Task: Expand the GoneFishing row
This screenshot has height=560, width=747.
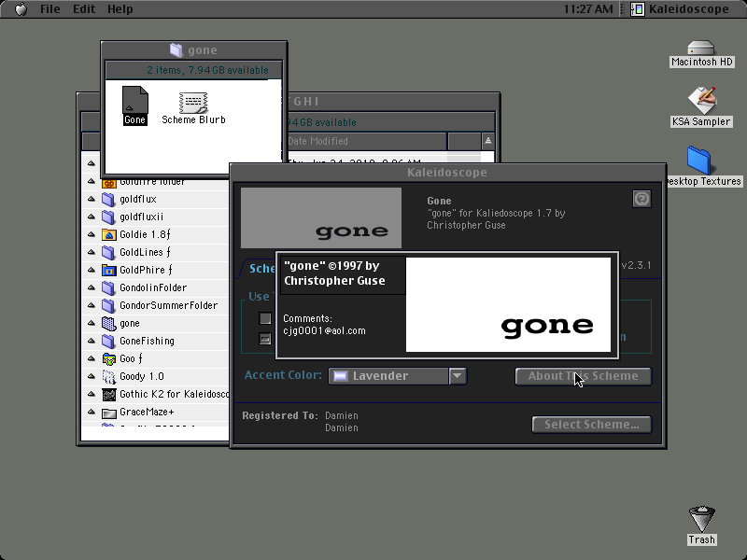Action: point(92,341)
